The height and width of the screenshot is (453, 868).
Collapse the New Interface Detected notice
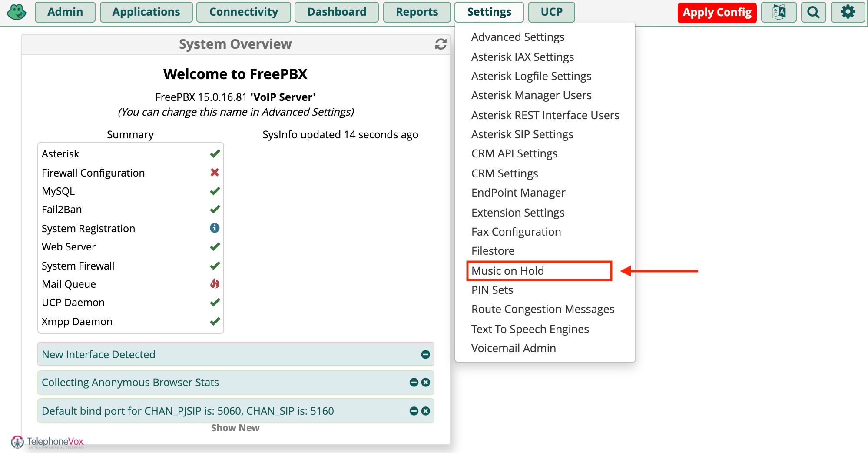426,354
